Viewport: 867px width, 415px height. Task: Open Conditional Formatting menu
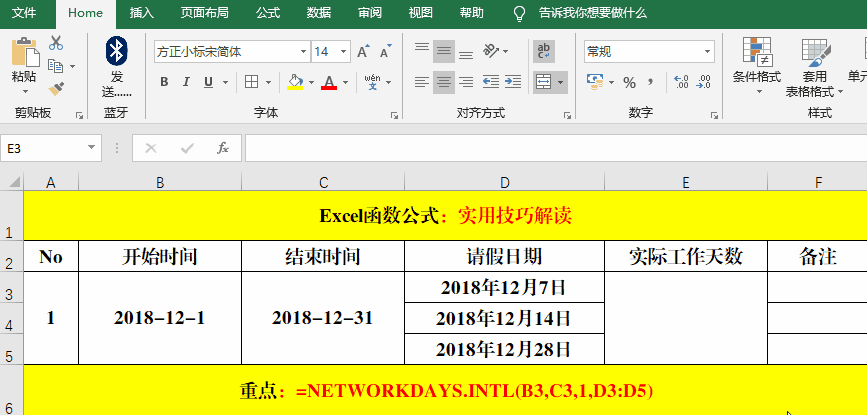757,66
